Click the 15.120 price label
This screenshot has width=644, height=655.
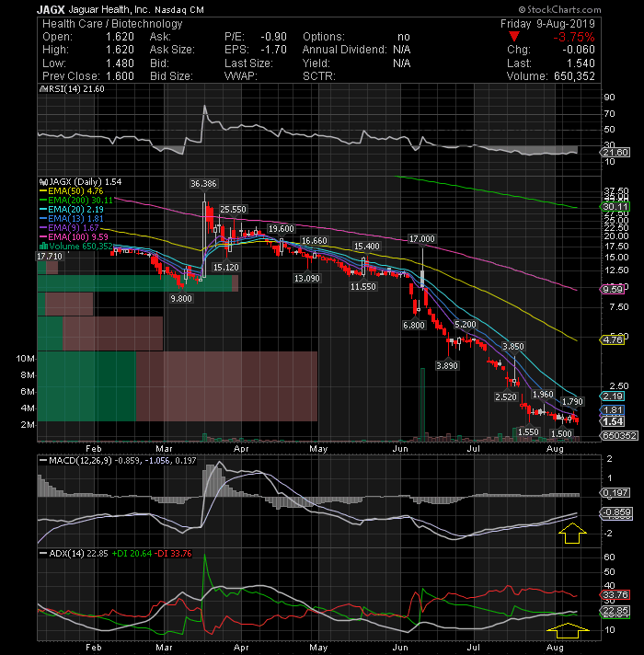point(226,268)
